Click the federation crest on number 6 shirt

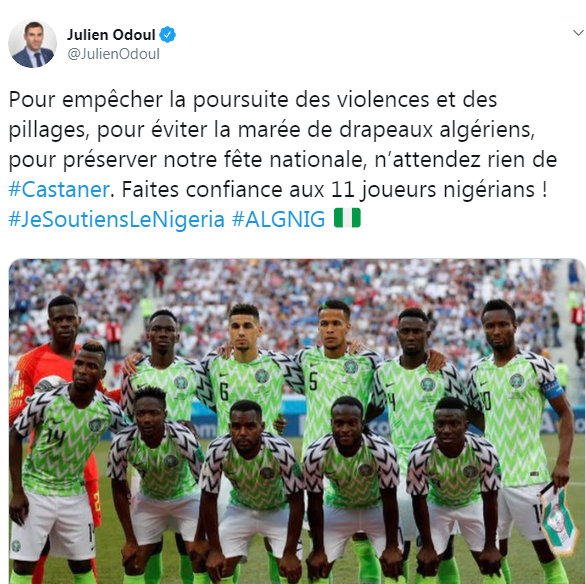click(x=262, y=375)
